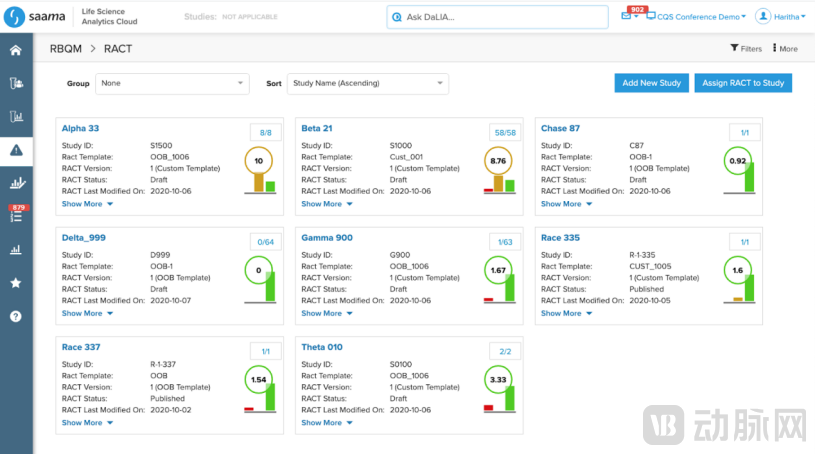Open the mail notifications icon showing 902
816x455 pixels.
(626, 17)
